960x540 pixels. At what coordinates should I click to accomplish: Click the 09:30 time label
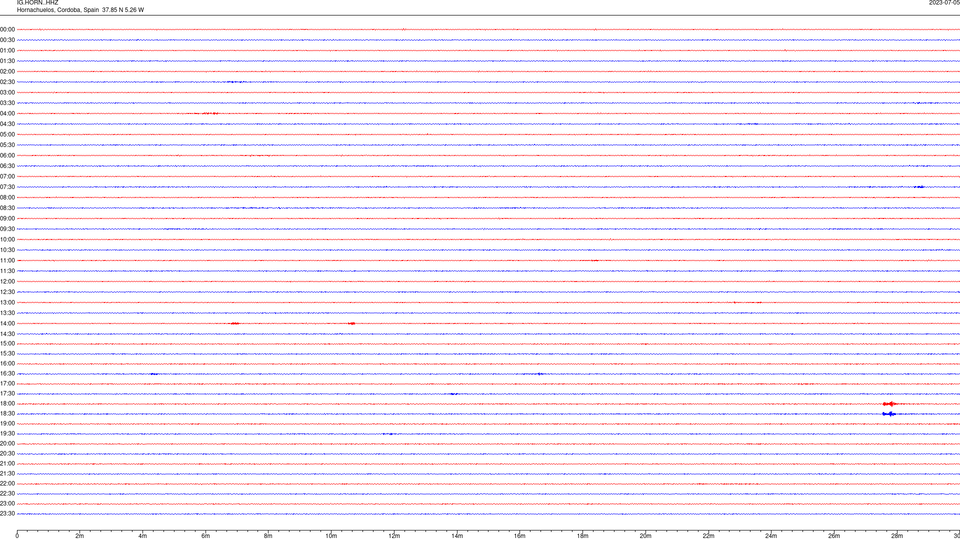coord(7,229)
